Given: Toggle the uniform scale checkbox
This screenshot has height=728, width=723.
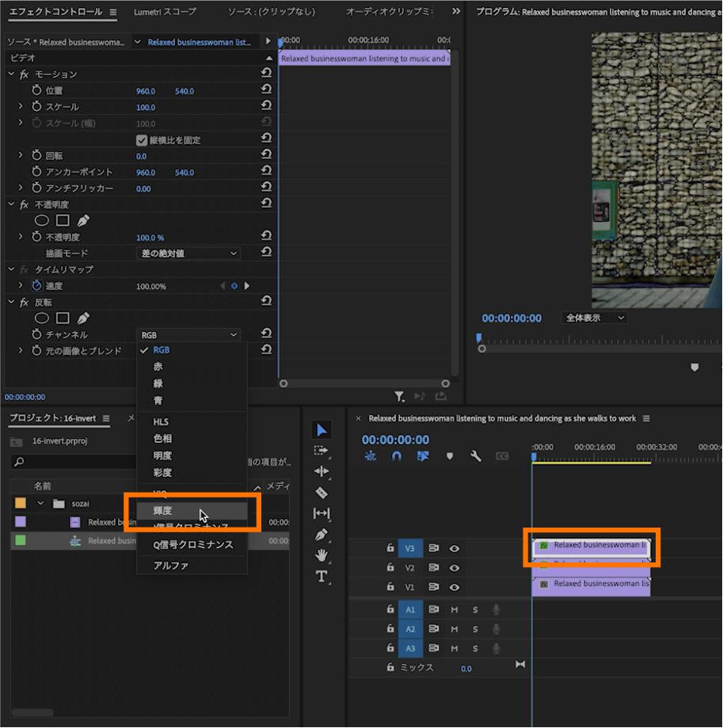Looking at the screenshot, I should pyautogui.click(x=143, y=140).
